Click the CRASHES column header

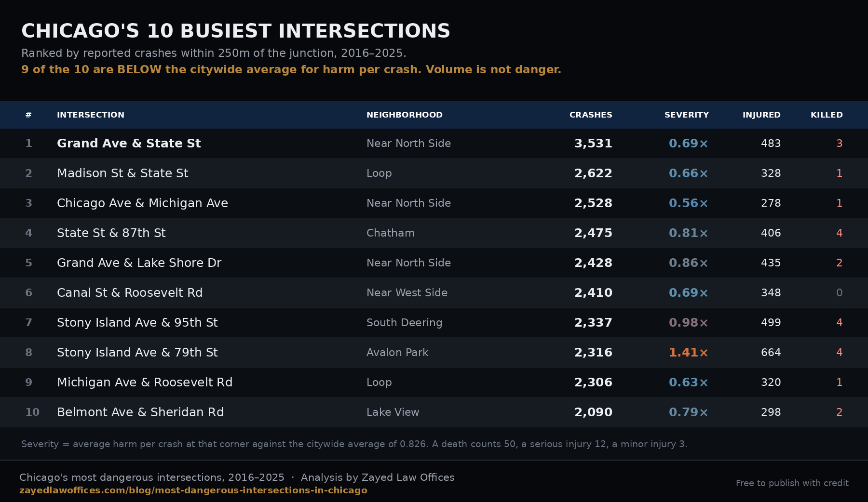pos(591,115)
